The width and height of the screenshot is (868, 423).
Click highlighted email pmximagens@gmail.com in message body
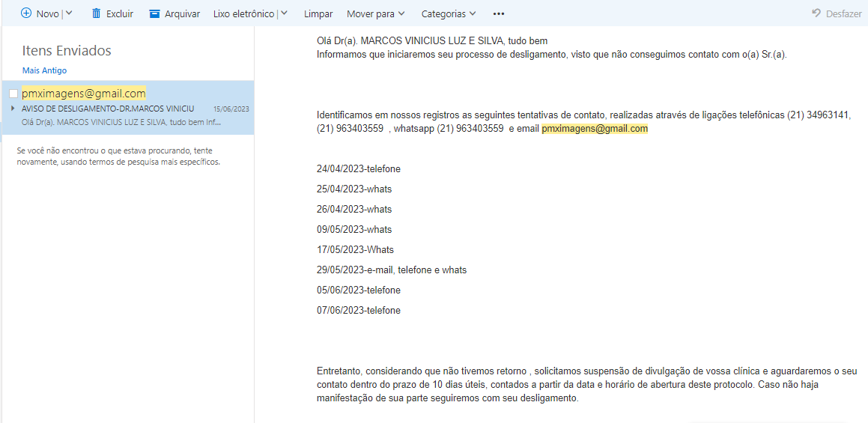[595, 129]
